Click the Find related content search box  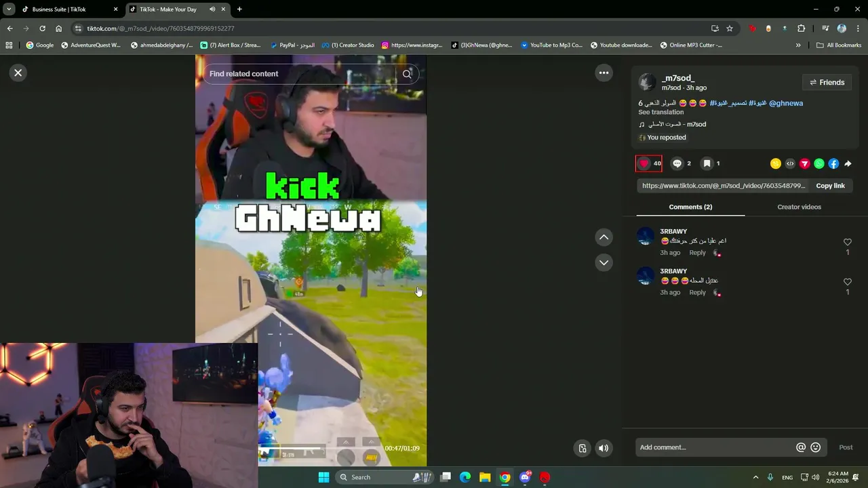pos(300,74)
